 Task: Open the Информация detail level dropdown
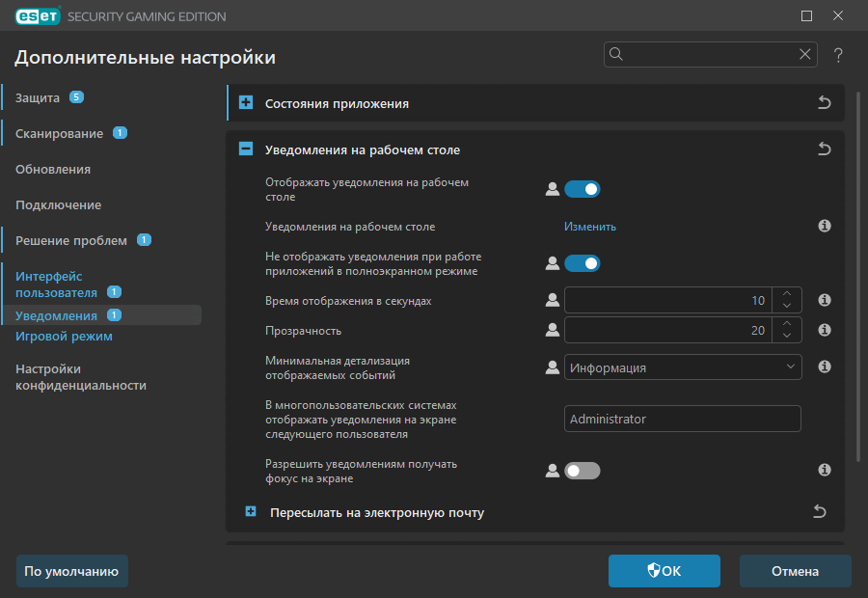[683, 367]
